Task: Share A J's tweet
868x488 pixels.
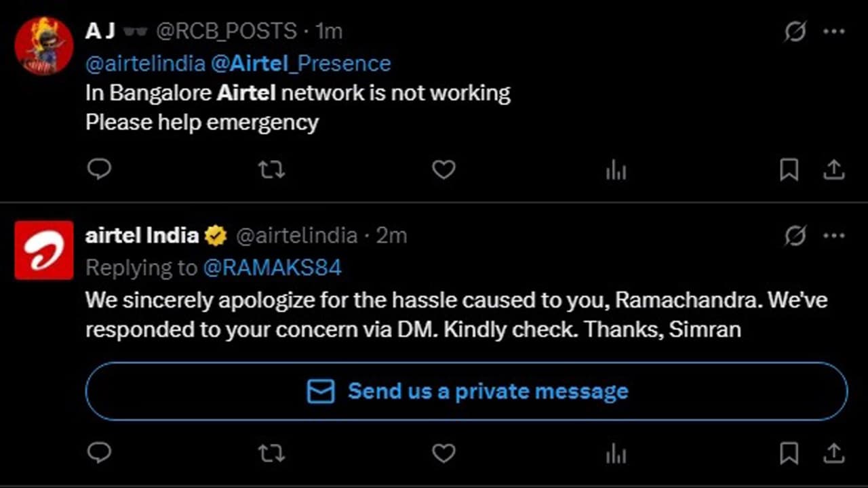Action: (x=833, y=169)
